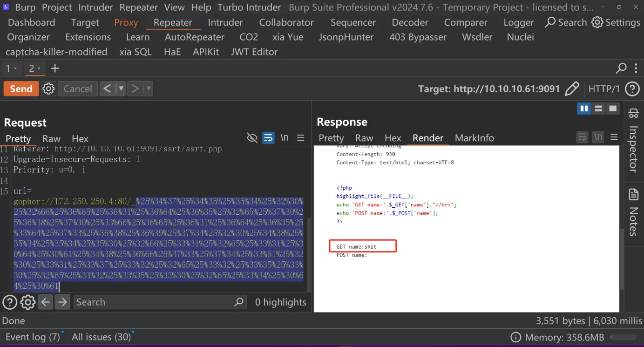Open the Intruder tool tab
644x347 pixels.
click(x=225, y=22)
